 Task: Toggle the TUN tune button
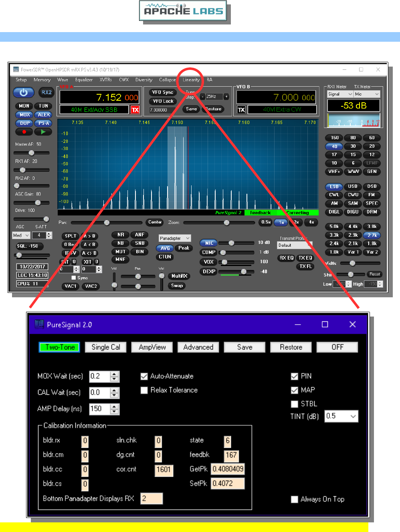click(43, 106)
